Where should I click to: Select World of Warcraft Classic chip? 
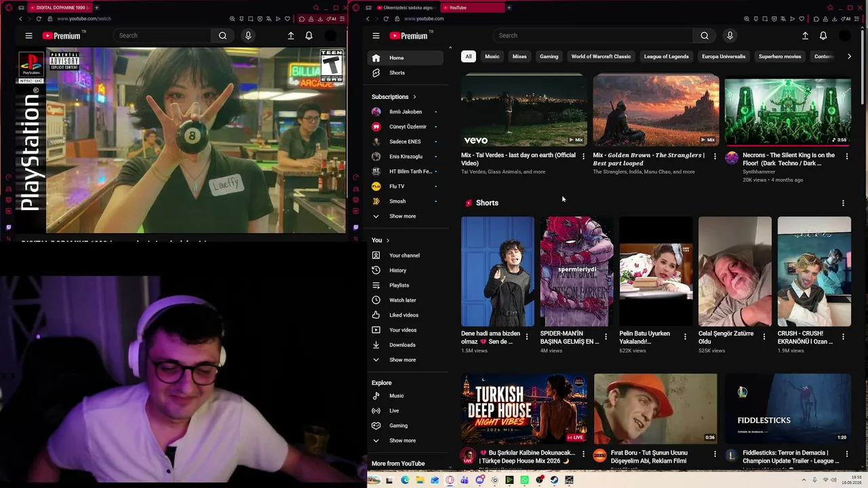tap(601, 56)
